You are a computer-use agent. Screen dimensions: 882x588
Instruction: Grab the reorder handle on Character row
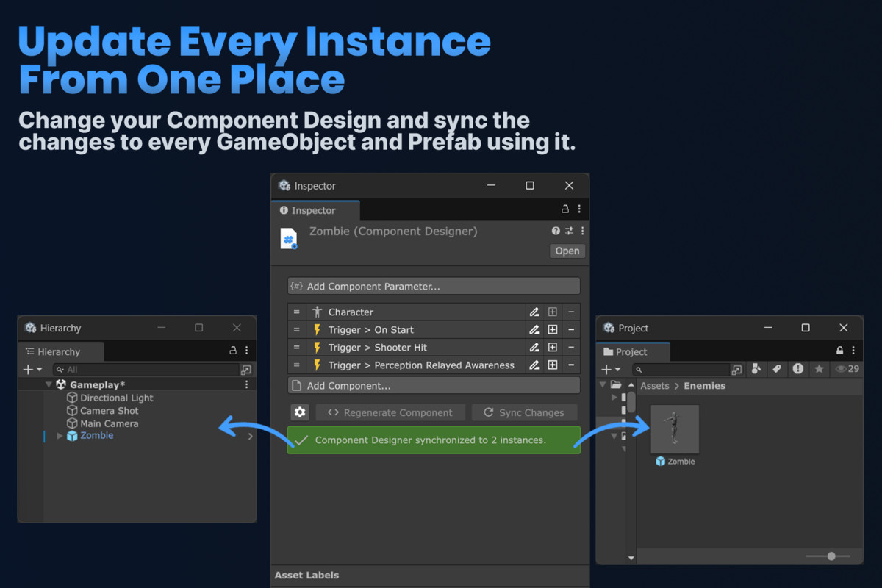pos(297,312)
